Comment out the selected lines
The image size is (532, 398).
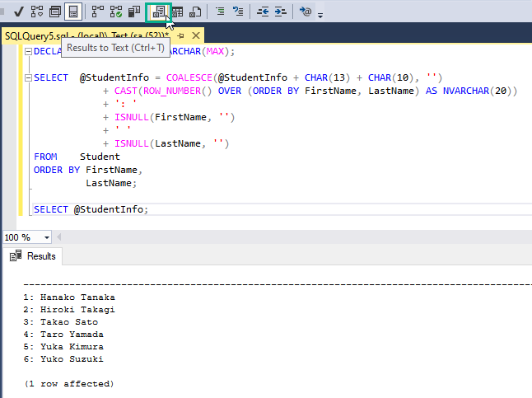(x=219, y=12)
